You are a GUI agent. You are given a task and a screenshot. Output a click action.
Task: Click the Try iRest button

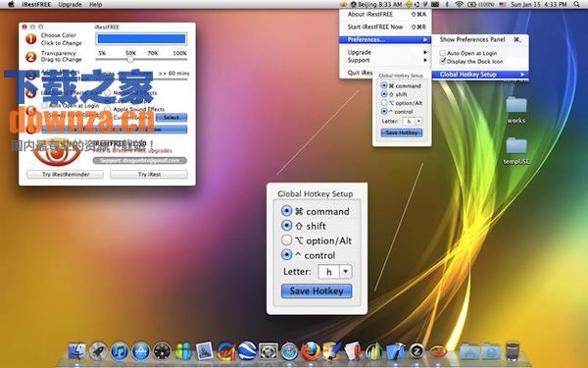coord(149,175)
